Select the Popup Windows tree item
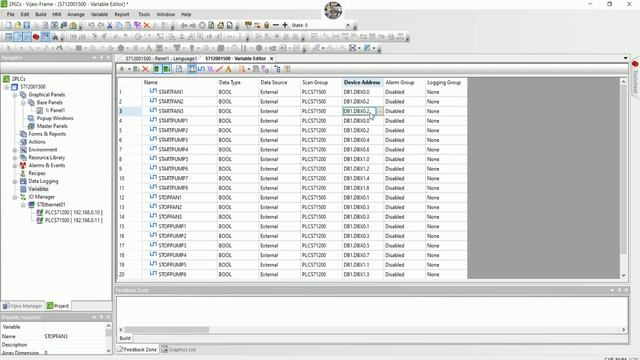This screenshot has width=640, height=360. (x=55, y=118)
